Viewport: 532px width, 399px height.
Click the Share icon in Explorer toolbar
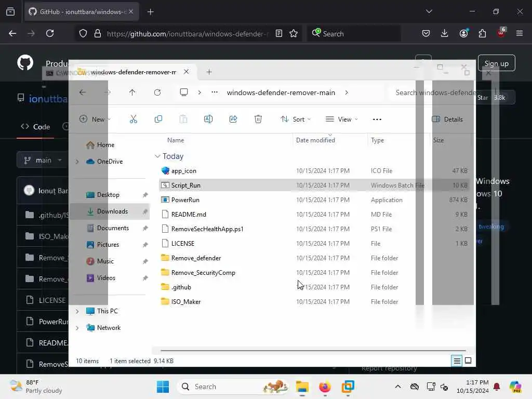coord(233,119)
